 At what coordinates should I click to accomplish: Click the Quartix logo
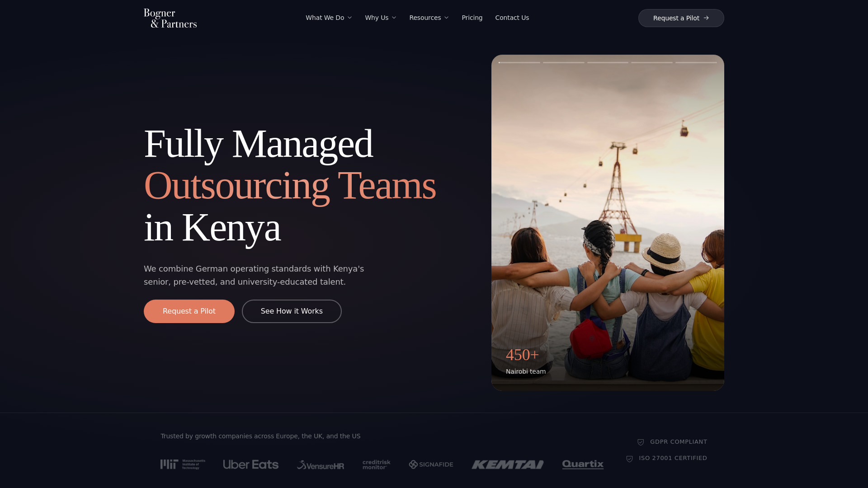click(x=583, y=465)
